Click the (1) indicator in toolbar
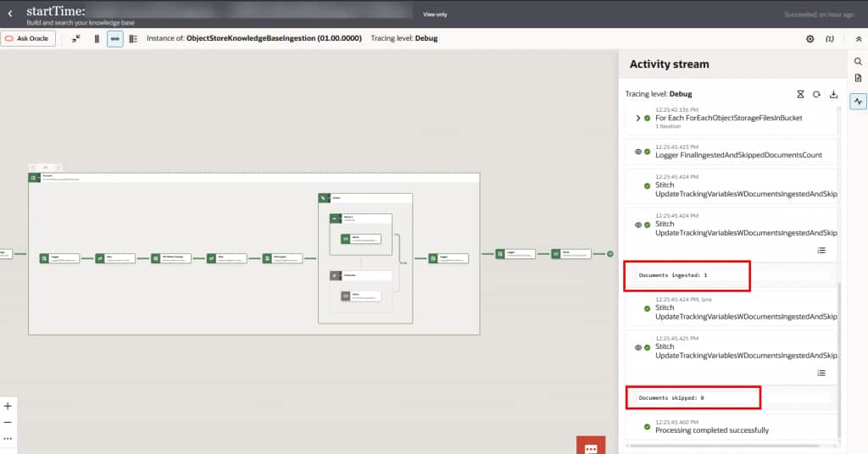 click(x=830, y=39)
